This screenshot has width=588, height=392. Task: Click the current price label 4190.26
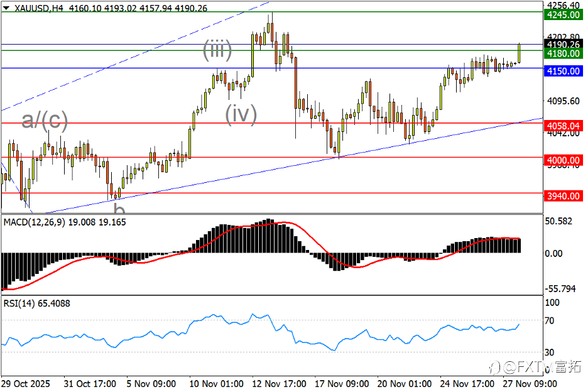coord(563,44)
